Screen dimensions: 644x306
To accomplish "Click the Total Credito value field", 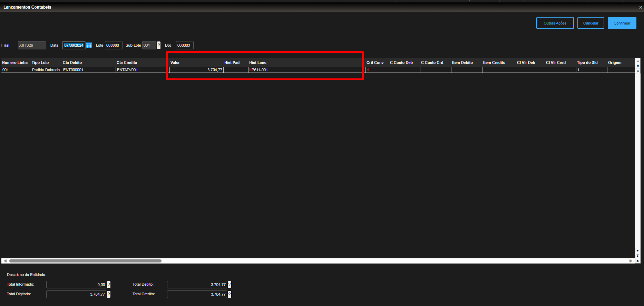I will pyautogui.click(x=197, y=294).
